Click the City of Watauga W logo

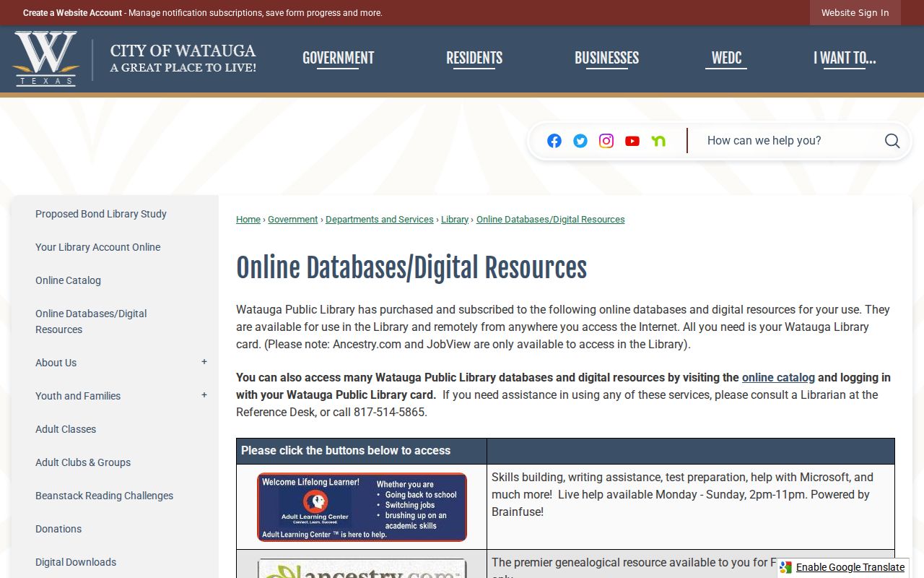pos(45,59)
